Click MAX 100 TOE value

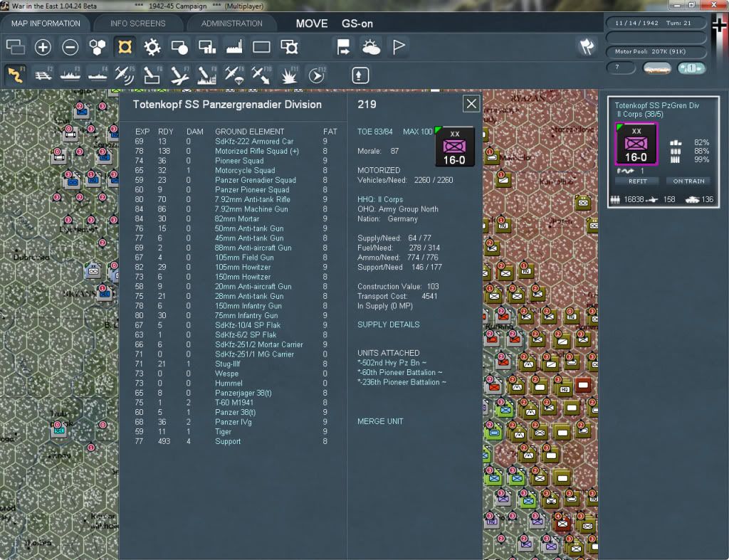[417, 132]
